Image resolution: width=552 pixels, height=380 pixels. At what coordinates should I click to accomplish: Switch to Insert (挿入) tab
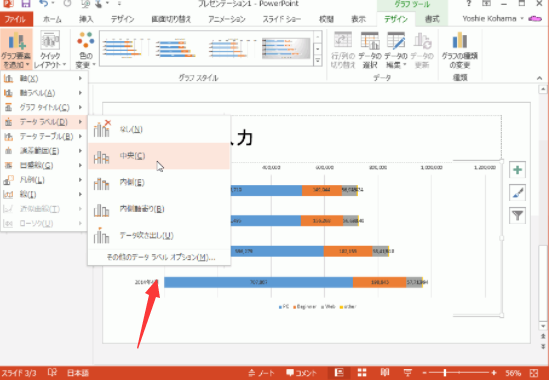point(86,19)
